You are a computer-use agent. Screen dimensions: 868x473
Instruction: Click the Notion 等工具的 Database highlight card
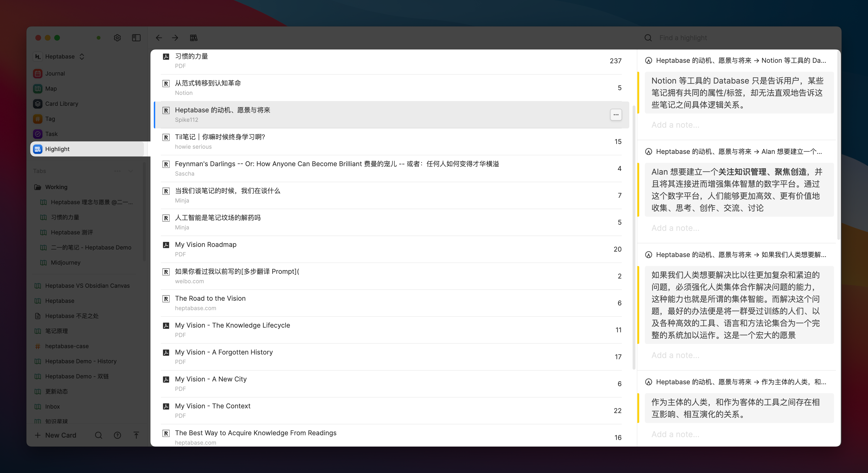[x=739, y=93]
